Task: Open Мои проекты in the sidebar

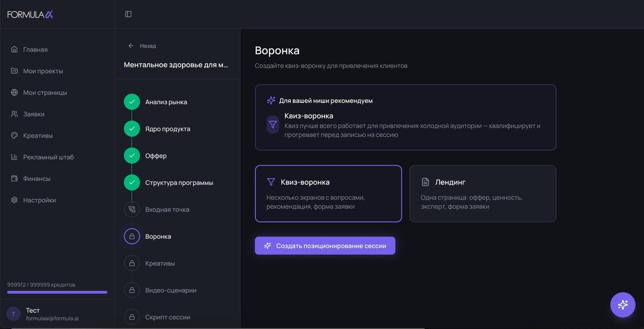Action: point(43,71)
